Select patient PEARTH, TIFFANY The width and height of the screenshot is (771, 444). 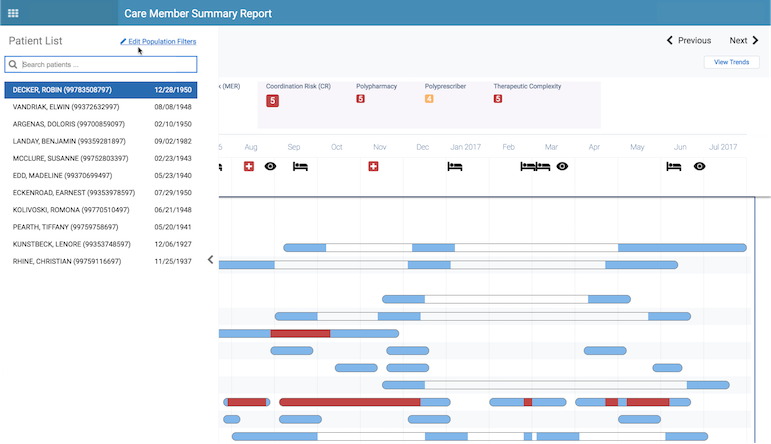tap(101, 227)
